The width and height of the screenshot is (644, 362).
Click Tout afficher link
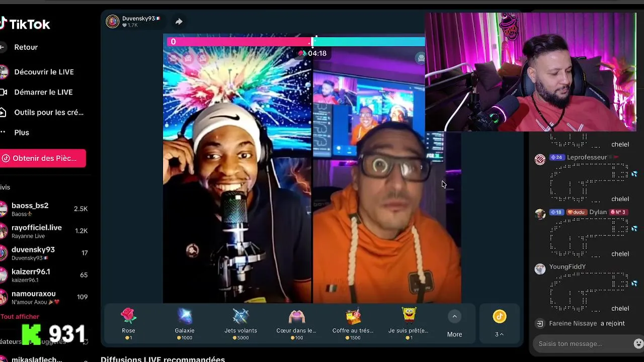coord(20,317)
